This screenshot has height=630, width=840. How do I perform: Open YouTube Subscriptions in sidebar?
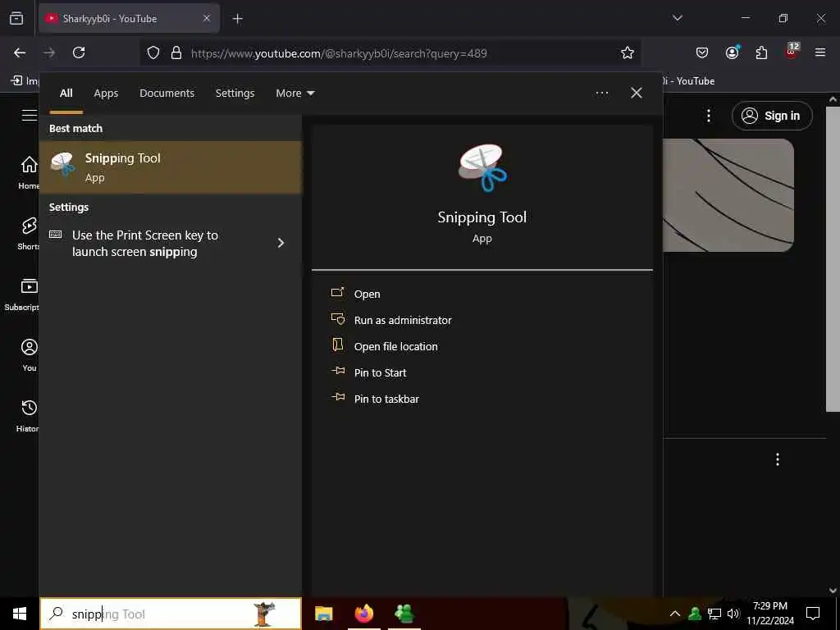click(22, 294)
